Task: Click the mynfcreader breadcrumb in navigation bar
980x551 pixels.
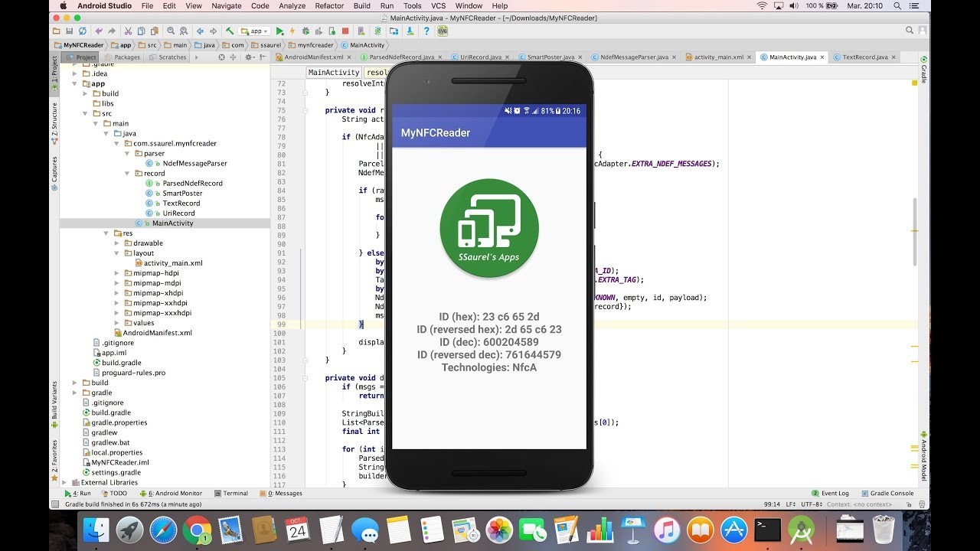Action: (311, 45)
